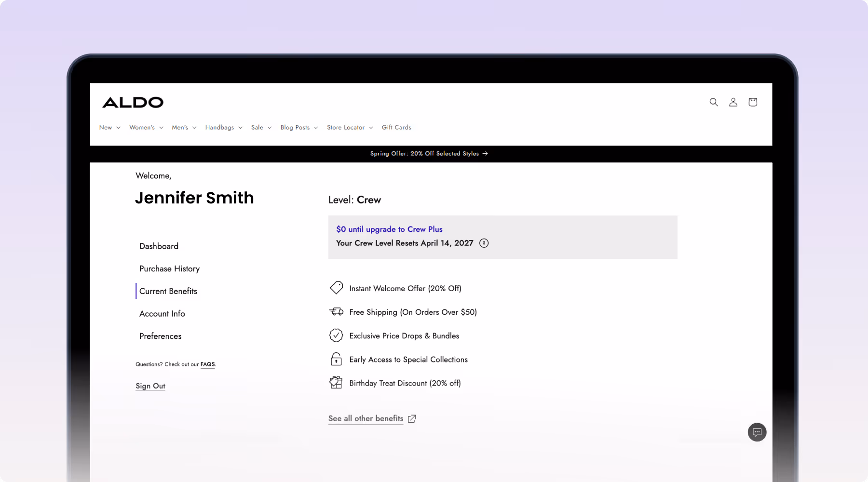
Task: Open Account Info in sidebar
Action: (162, 314)
